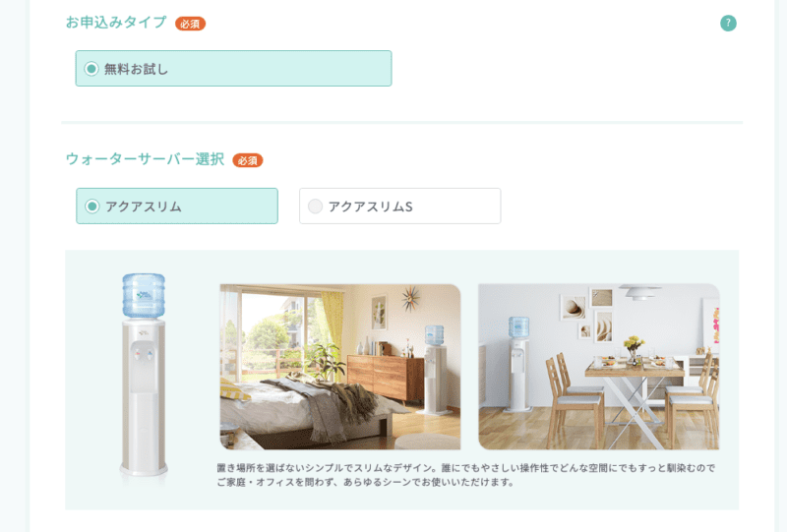Viewport: 787px width, 532px height.
Task: Open the help question mark icon
Action: tap(728, 23)
